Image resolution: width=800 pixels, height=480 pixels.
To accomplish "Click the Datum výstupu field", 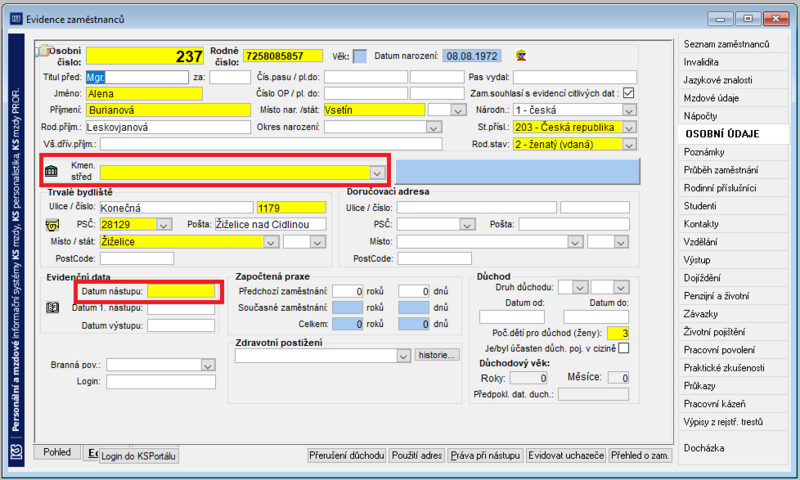I will pos(181,325).
